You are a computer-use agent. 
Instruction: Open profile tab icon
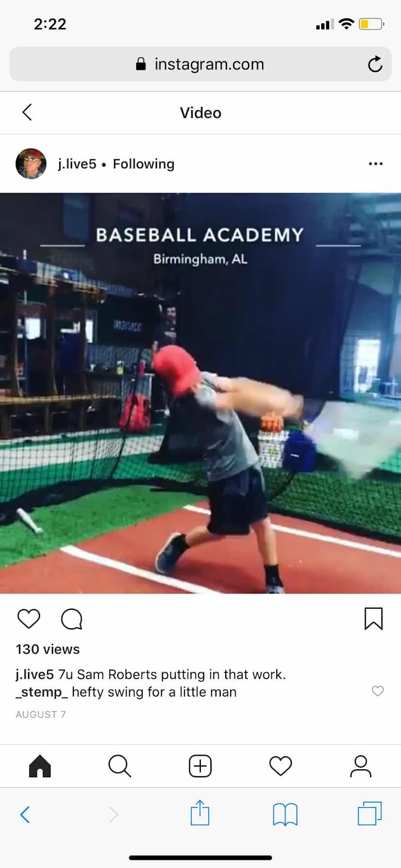tap(361, 766)
